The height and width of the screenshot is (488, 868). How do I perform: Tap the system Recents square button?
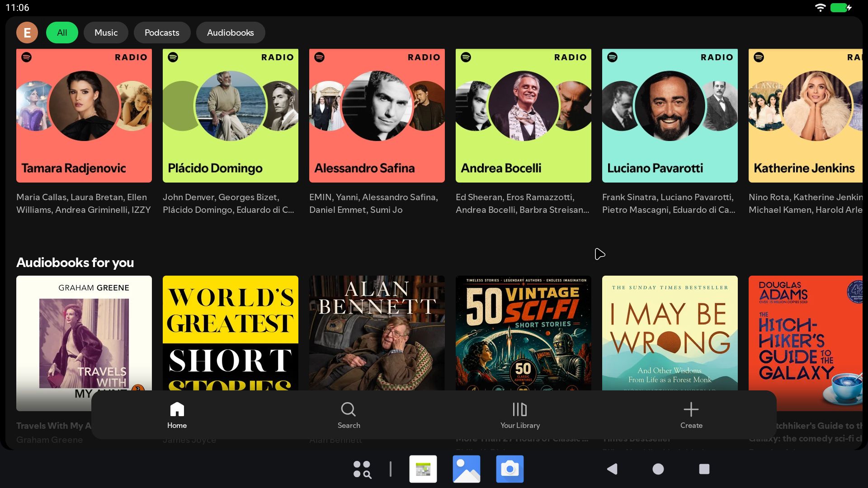pyautogui.click(x=704, y=469)
